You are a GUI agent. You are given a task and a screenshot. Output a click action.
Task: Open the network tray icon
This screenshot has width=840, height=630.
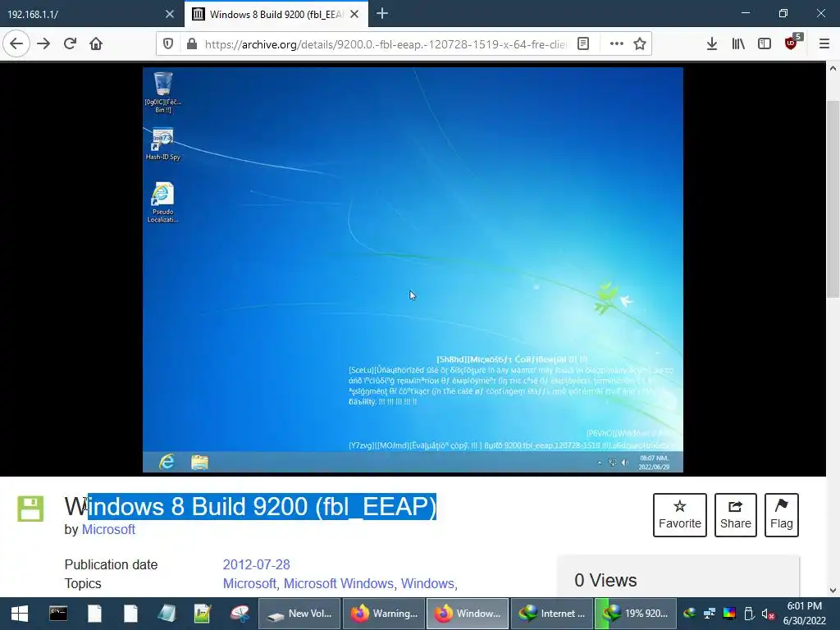click(x=710, y=614)
